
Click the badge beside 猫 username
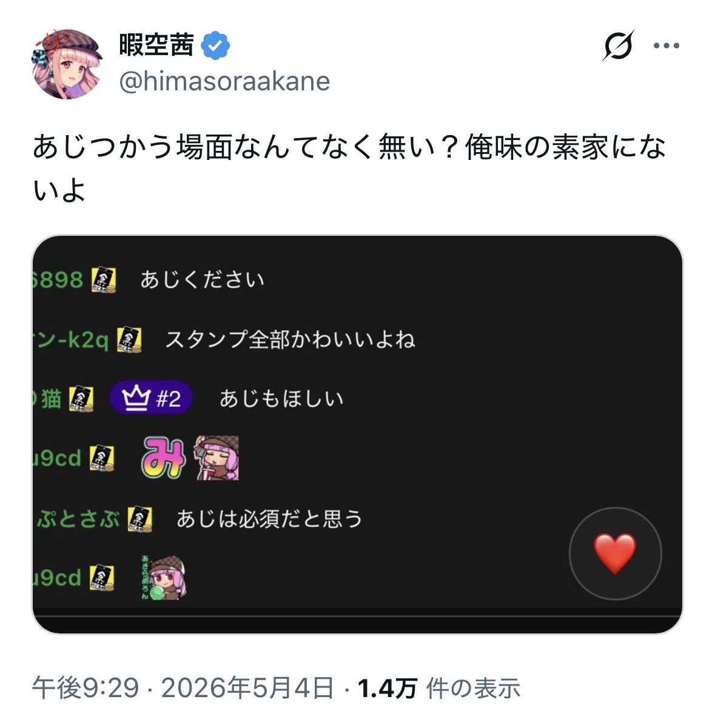[x=81, y=399]
